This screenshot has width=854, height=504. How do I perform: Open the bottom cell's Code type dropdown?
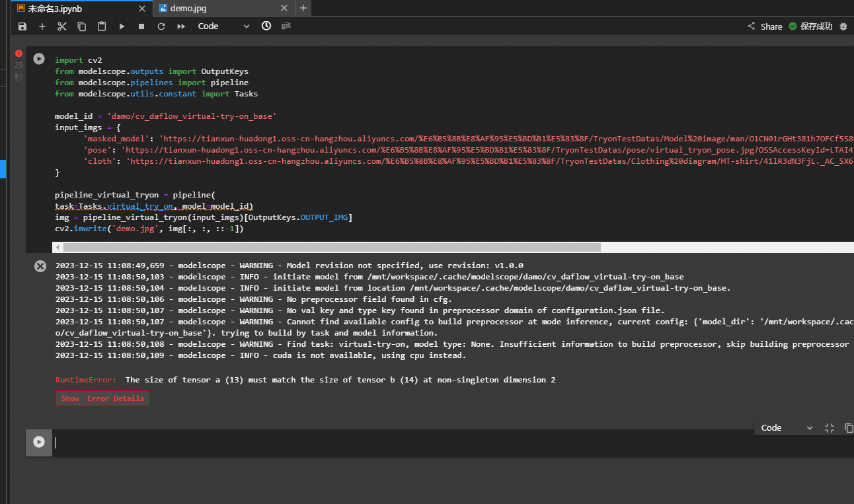[787, 428]
